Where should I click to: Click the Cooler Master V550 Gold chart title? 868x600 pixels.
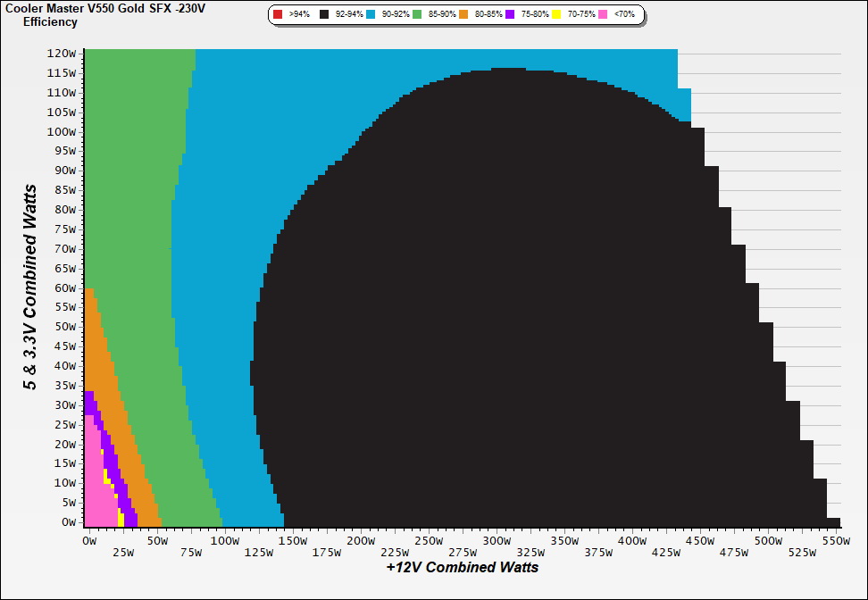pyautogui.click(x=105, y=8)
